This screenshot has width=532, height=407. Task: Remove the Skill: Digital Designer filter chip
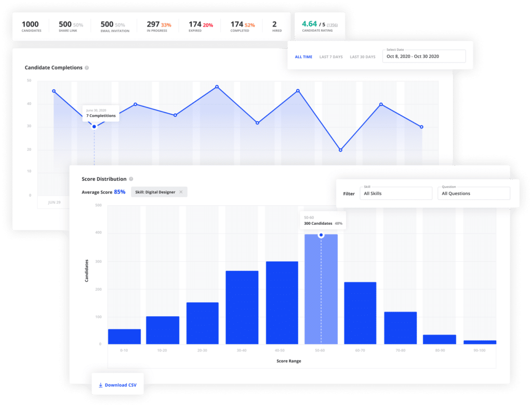(181, 192)
